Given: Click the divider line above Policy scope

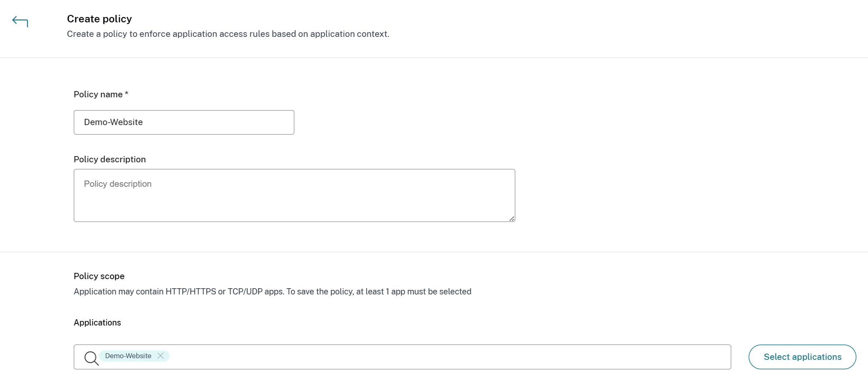Looking at the screenshot, I should (x=434, y=252).
